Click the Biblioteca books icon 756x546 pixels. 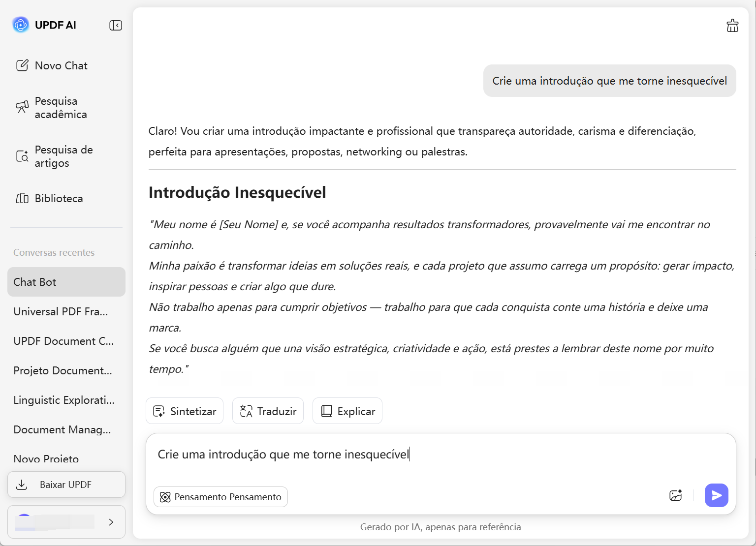pos(22,198)
